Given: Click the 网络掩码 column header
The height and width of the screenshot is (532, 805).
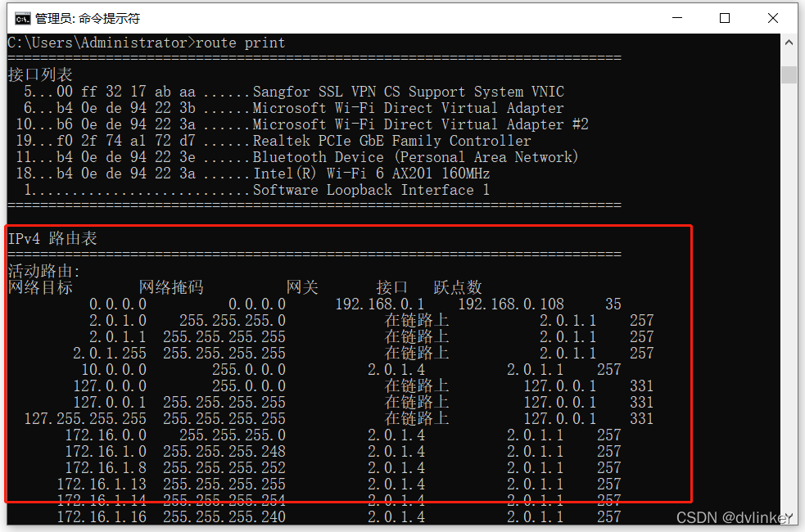Looking at the screenshot, I should 171,287.
